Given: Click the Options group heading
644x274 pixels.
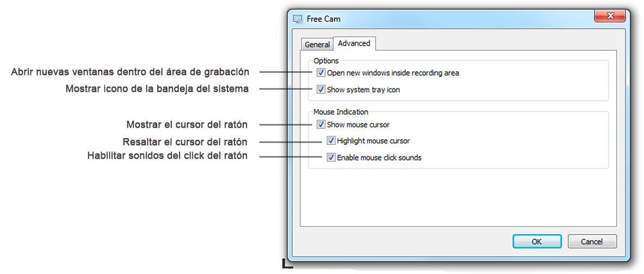Looking at the screenshot, I should tap(326, 61).
